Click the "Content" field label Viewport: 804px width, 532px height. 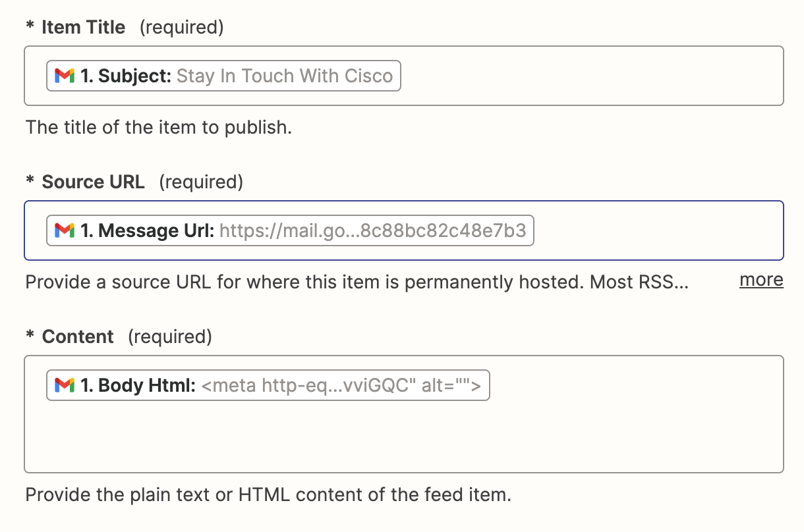(x=78, y=337)
